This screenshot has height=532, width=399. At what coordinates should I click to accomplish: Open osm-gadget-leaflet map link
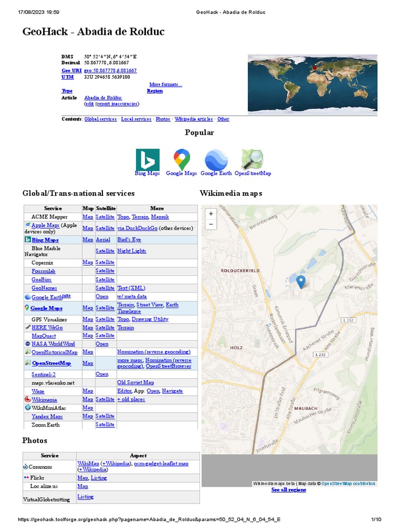tap(161, 463)
